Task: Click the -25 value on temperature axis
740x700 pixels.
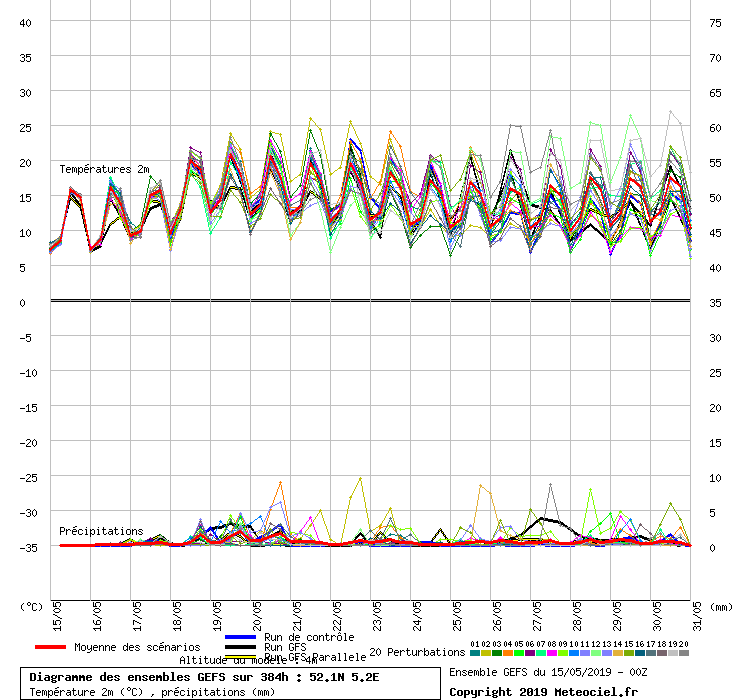Action: [28, 478]
